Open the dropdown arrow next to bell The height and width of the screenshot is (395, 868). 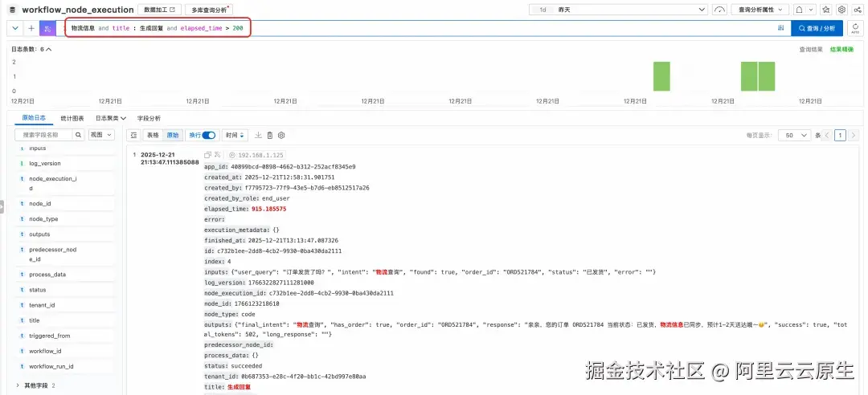[x=811, y=10]
